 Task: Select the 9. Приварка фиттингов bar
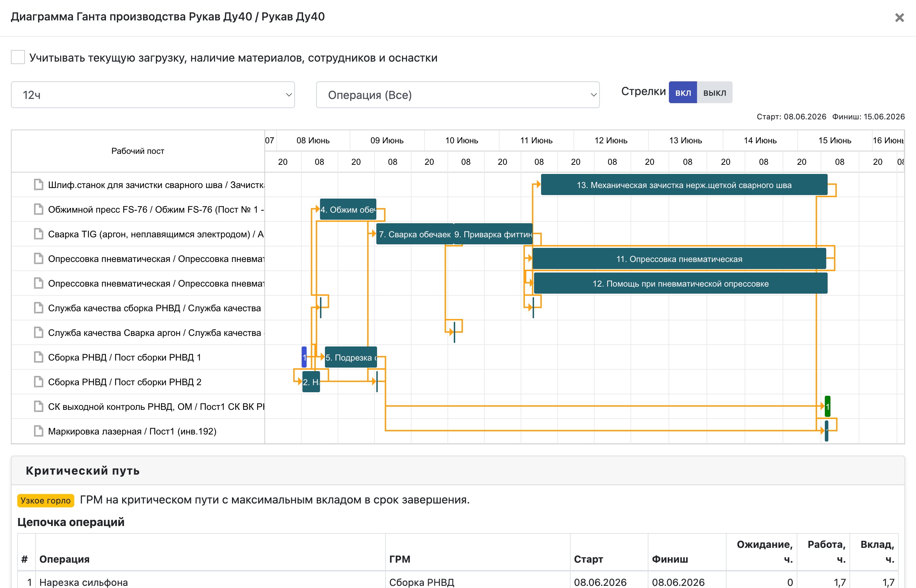tap(493, 234)
